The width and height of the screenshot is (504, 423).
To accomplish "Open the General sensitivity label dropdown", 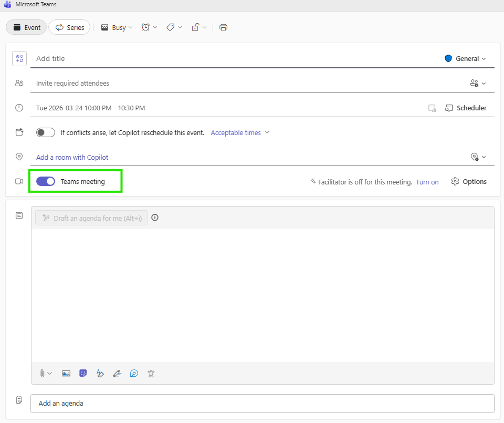I will coord(465,58).
